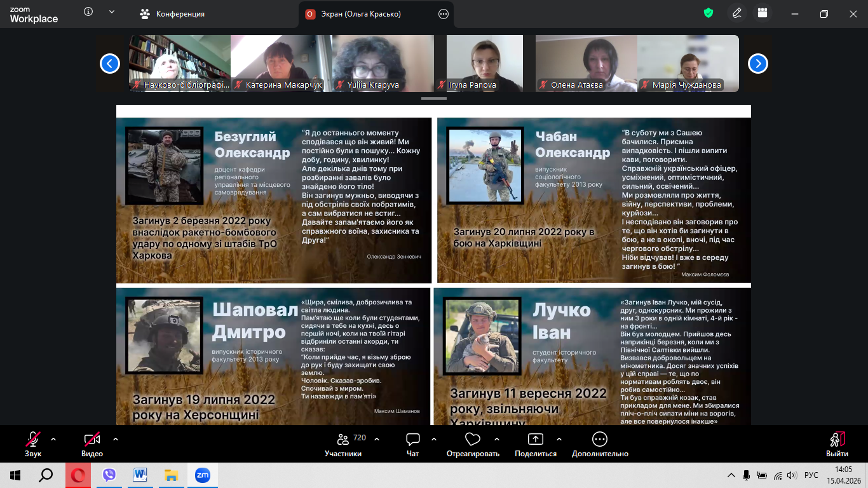Click the meeting info icon
The width and height of the screenshot is (868, 488).
point(88,12)
